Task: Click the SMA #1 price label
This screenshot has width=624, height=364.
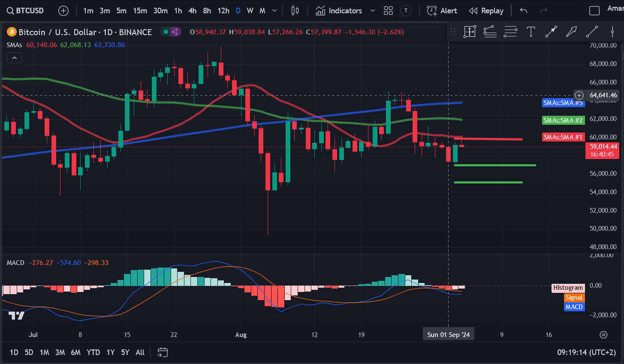Action: 563,137
